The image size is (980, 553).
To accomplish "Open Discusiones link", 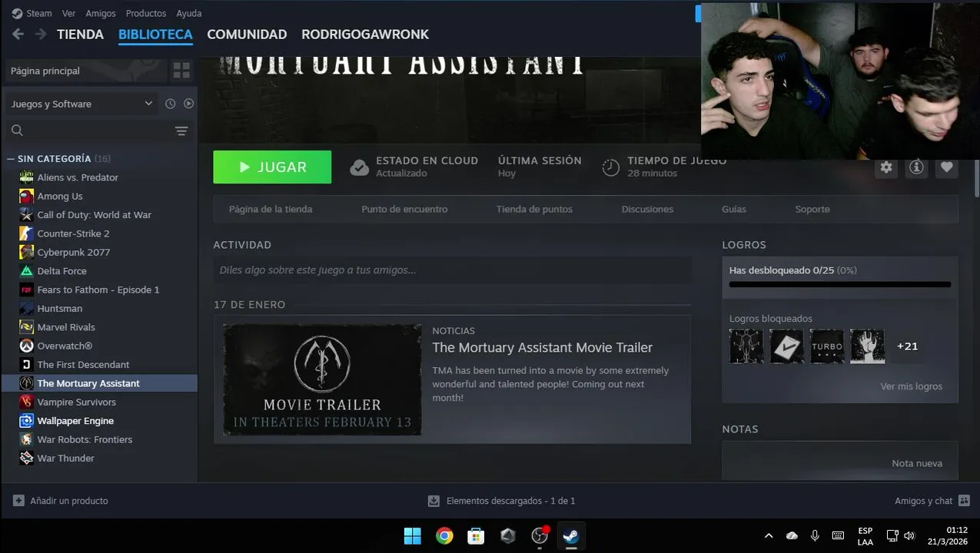I will (647, 209).
